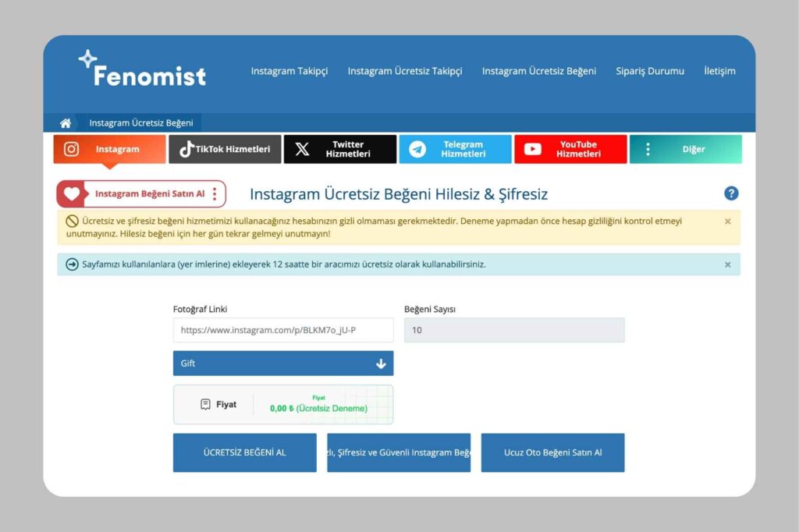Screen dimensions: 799x532
Task: Click the arrow circle icon in blue notice
Action: (x=72, y=264)
